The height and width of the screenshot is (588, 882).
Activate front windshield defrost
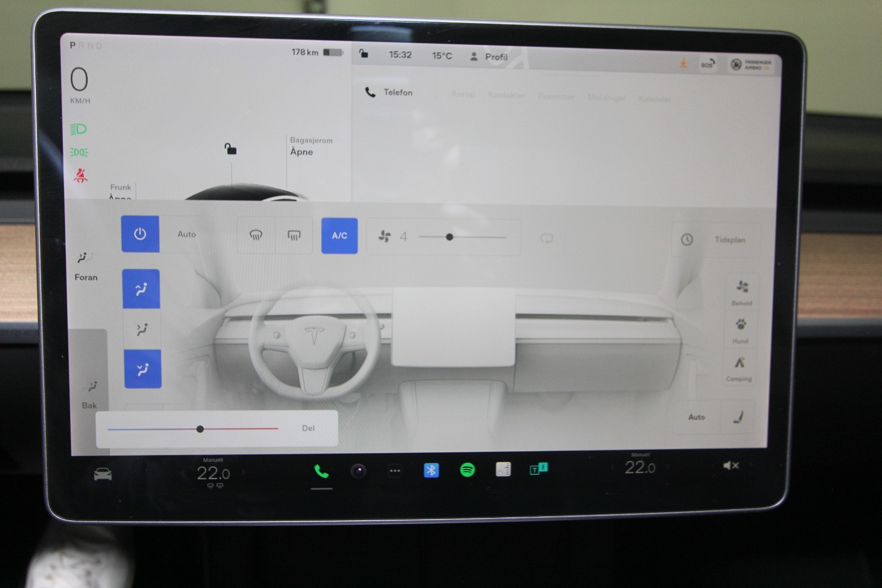(x=256, y=235)
